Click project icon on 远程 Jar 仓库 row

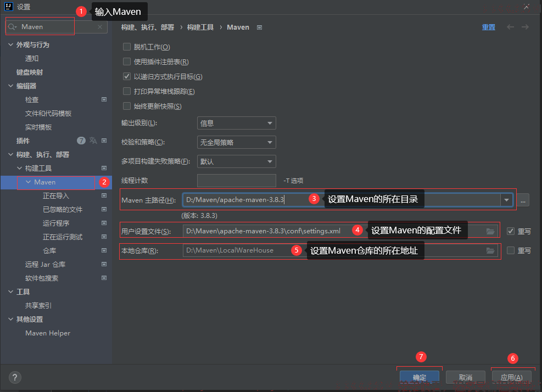point(104,264)
